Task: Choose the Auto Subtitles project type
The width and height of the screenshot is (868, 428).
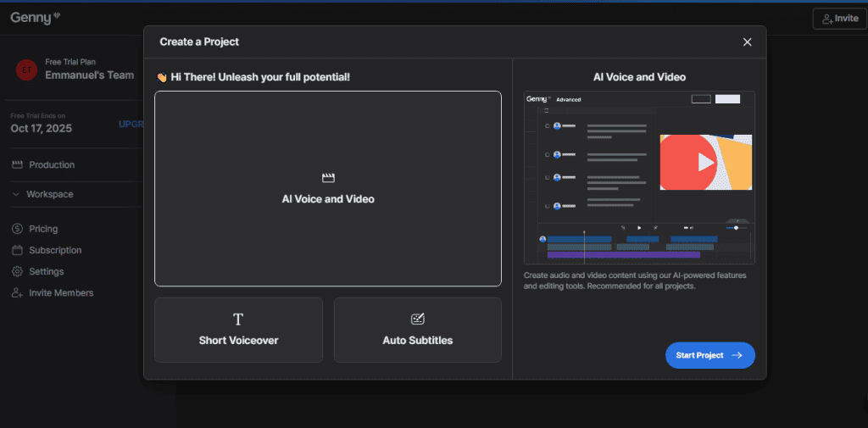Action: pyautogui.click(x=417, y=330)
